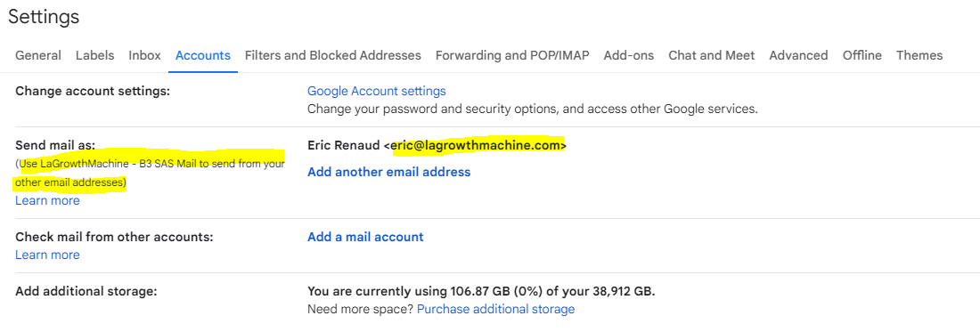
Task: Open the General settings tab
Action: click(38, 55)
